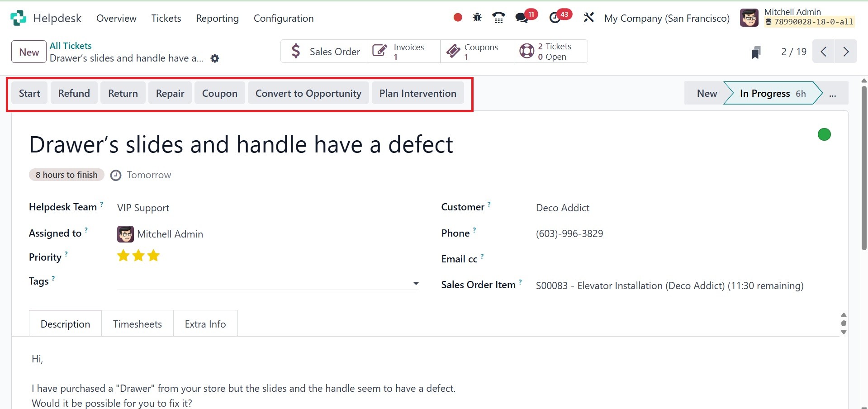The width and height of the screenshot is (868, 409).
Task: Open My Company (San Francisco) company switcher
Action: [x=667, y=18]
